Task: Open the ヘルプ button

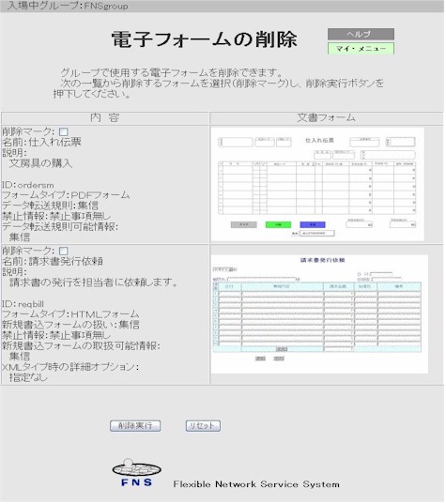Action: pyautogui.click(x=361, y=34)
